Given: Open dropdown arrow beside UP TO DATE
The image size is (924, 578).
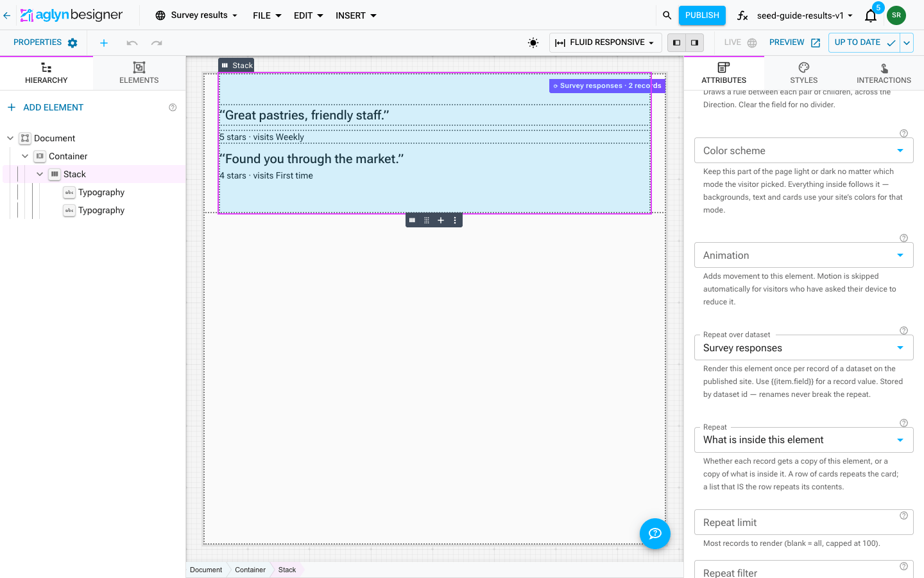Looking at the screenshot, I should pyautogui.click(x=907, y=43).
